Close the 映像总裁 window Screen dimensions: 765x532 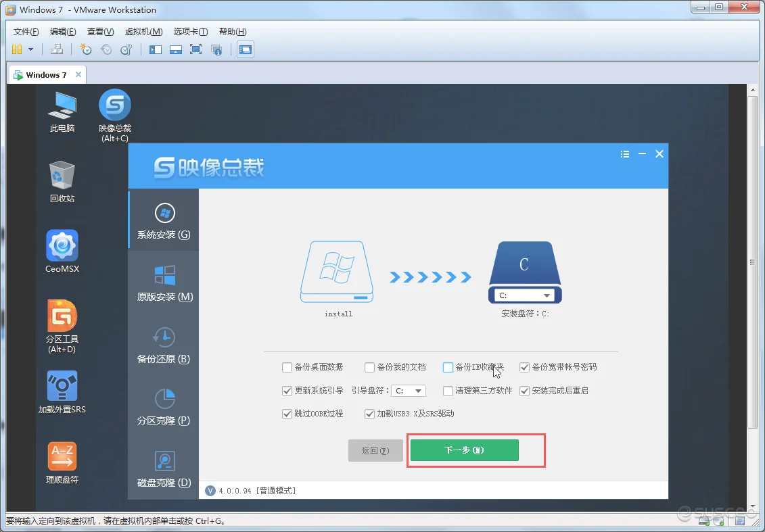point(659,154)
